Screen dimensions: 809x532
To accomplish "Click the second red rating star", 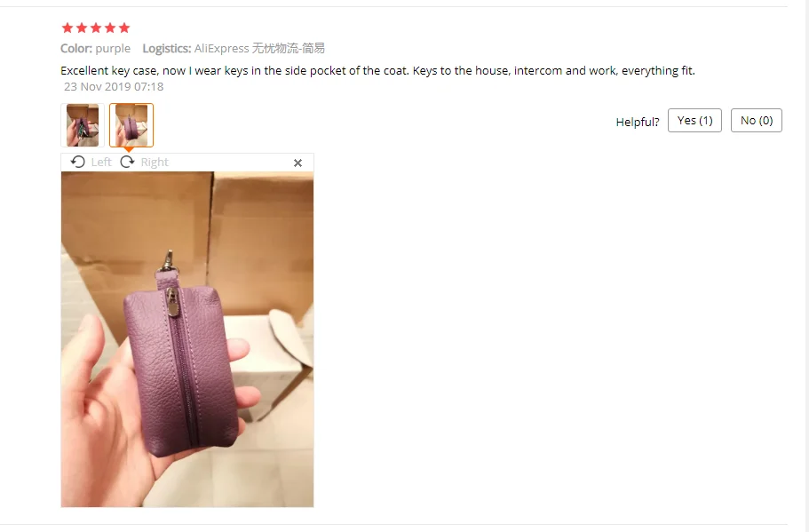I will (x=82, y=28).
